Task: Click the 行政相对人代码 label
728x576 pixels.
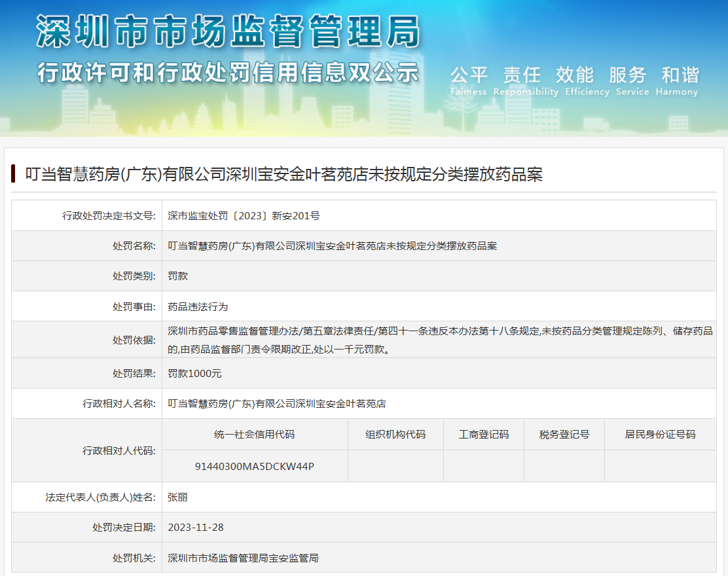Action: click(119, 451)
